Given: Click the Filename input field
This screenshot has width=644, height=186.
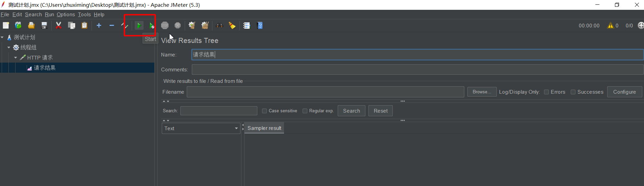Looking at the screenshot, I should [x=325, y=92].
